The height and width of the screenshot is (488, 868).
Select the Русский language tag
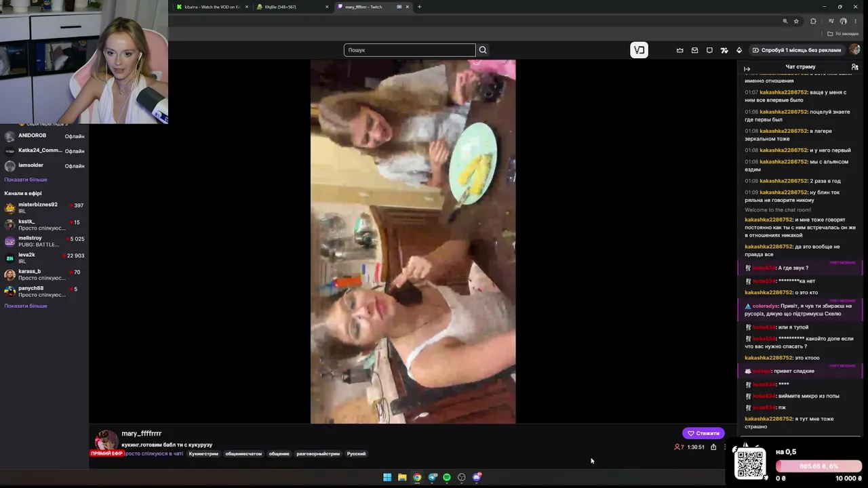[356, 453]
